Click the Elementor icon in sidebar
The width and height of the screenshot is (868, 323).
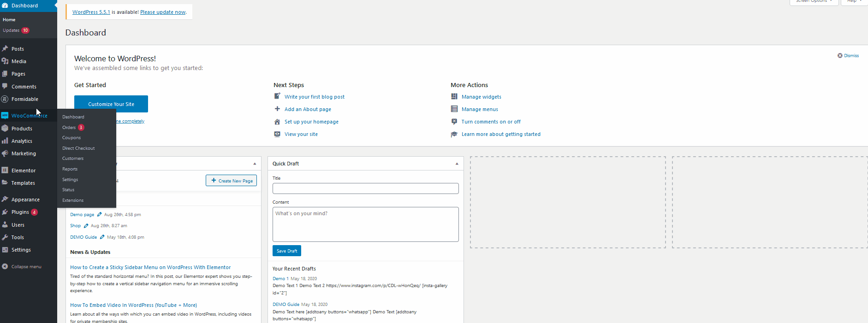click(5, 170)
